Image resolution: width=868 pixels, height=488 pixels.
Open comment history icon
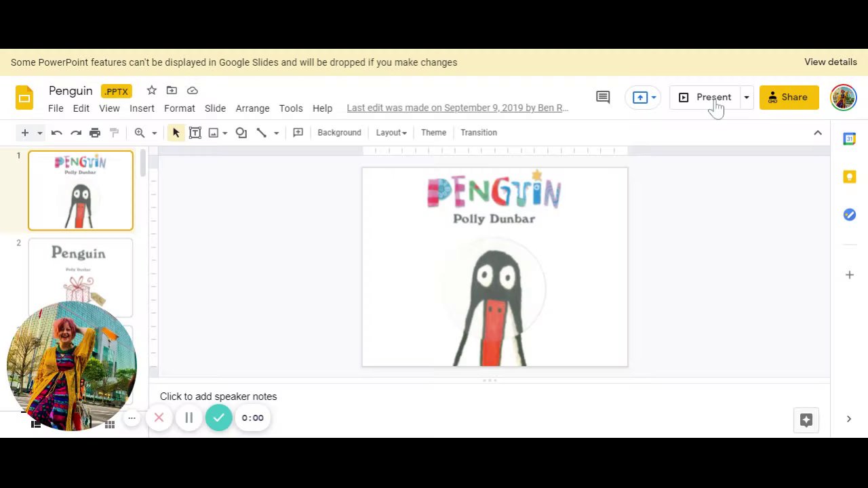pyautogui.click(x=603, y=97)
